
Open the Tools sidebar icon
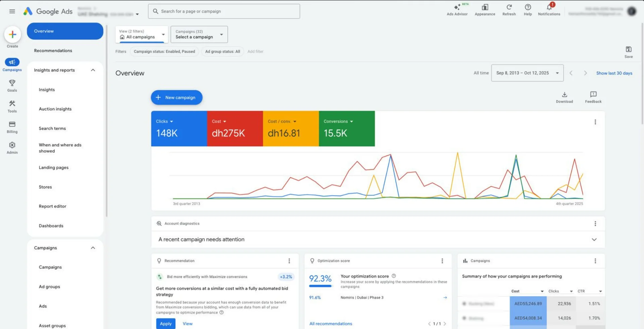(x=12, y=104)
